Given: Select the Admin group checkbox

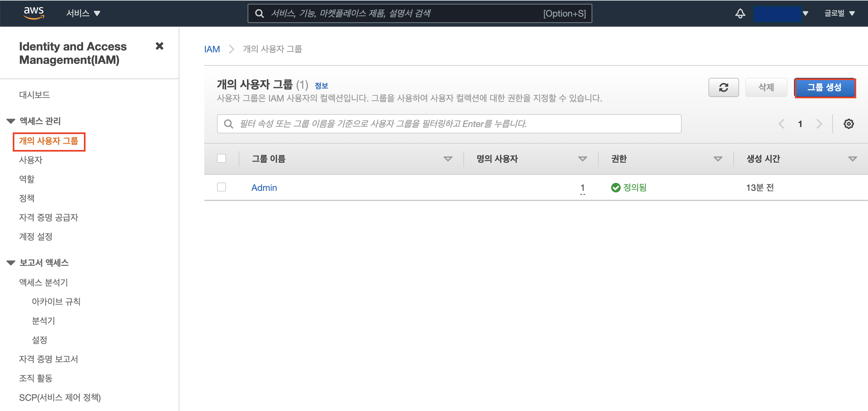Looking at the screenshot, I should pos(221,187).
